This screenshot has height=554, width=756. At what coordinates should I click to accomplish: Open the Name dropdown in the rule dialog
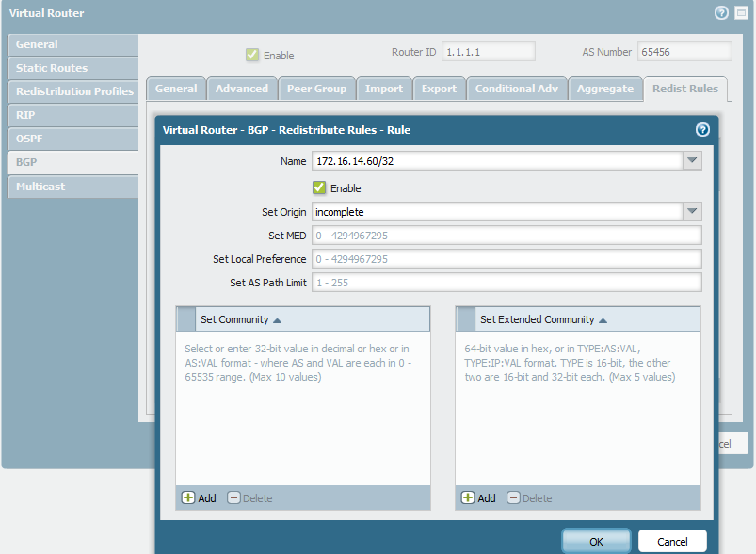coord(692,160)
